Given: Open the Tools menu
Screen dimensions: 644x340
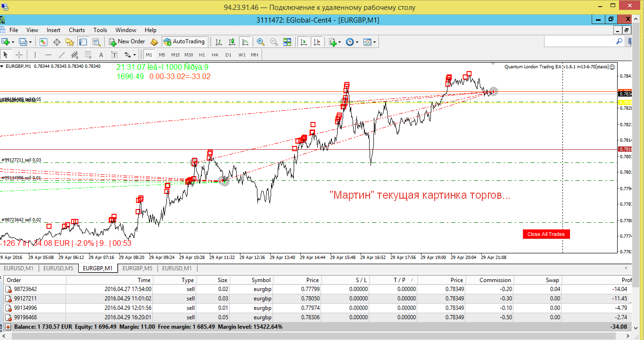Looking at the screenshot, I should click(x=100, y=30).
